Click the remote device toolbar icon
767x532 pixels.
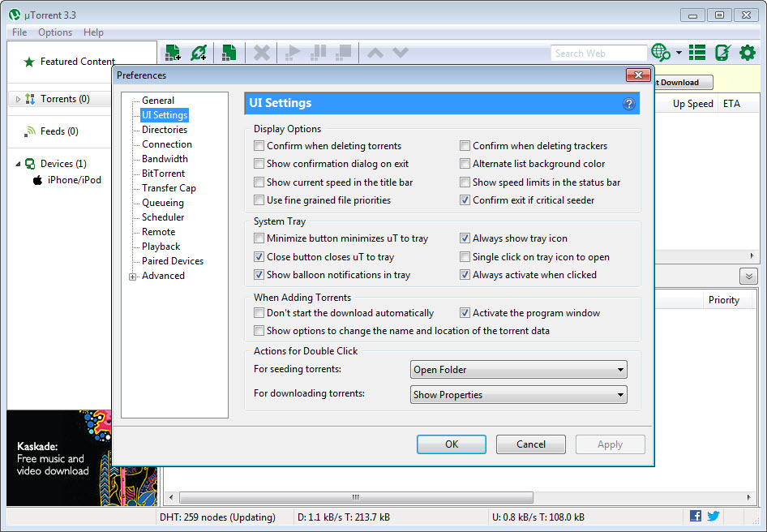coord(722,53)
